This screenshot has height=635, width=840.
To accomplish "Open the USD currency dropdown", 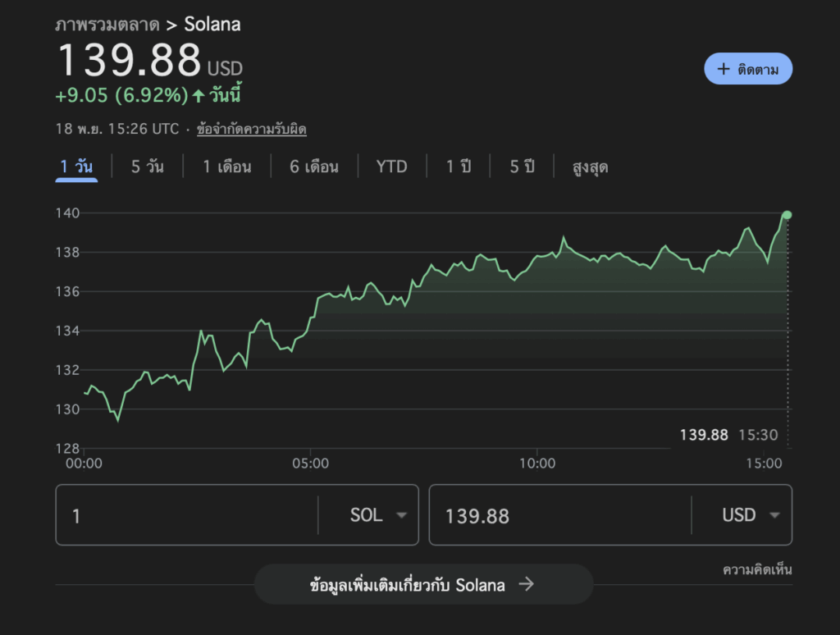I will click(x=750, y=515).
